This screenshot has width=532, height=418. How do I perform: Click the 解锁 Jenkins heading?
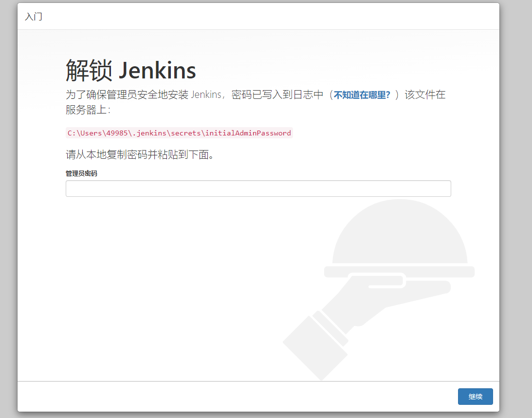coord(130,70)
